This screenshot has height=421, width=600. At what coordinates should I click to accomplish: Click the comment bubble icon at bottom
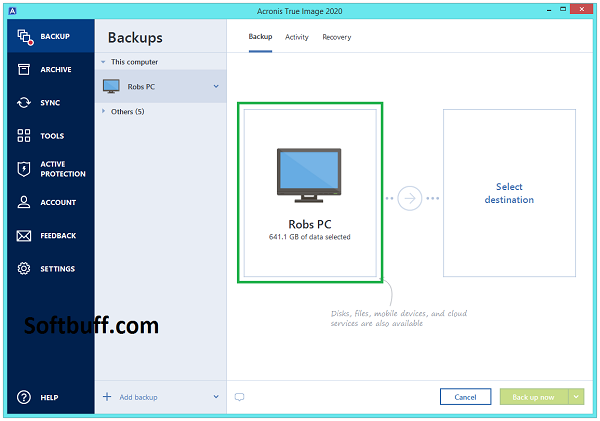(240, 397)
